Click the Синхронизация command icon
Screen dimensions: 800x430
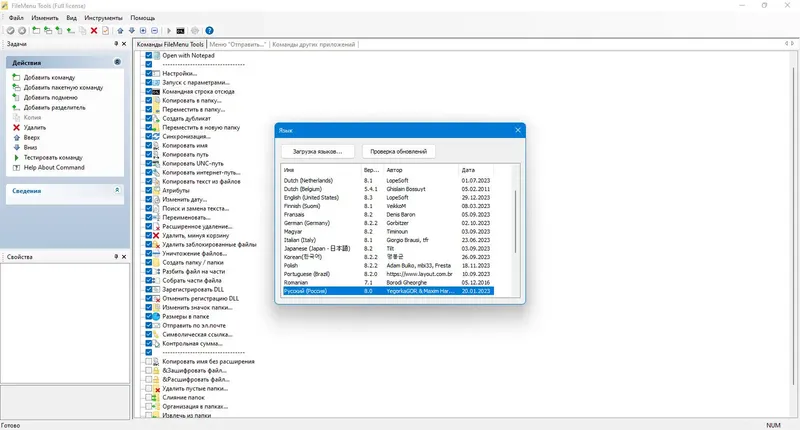[157, 137]
